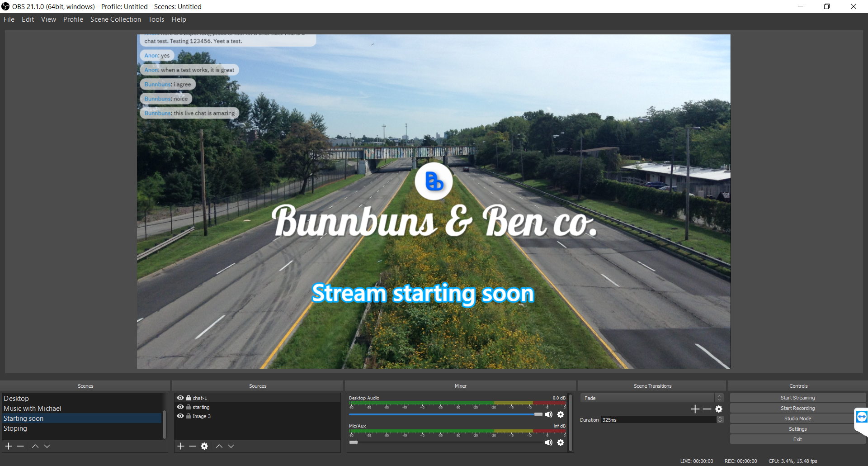This screenshot has height=466, width=868.
Task: Move the selected source up
Action: (219, 446)
